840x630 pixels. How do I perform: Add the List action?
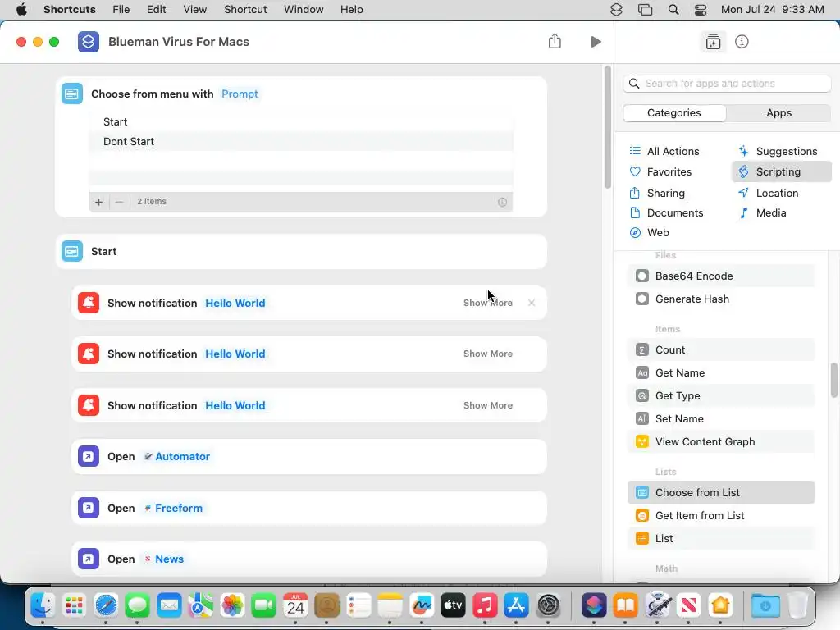720,538
